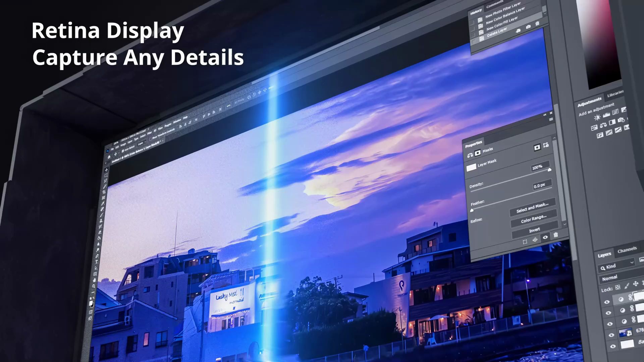The width and height of the screenshot is (644, 362).
Task: Open the Libraries tab
Action: click(x=615, y=95)
